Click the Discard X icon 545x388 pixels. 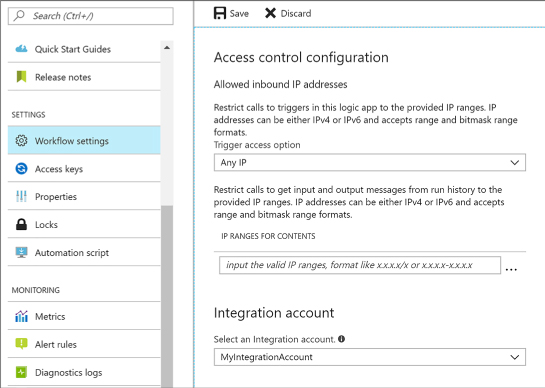(270, 13)
